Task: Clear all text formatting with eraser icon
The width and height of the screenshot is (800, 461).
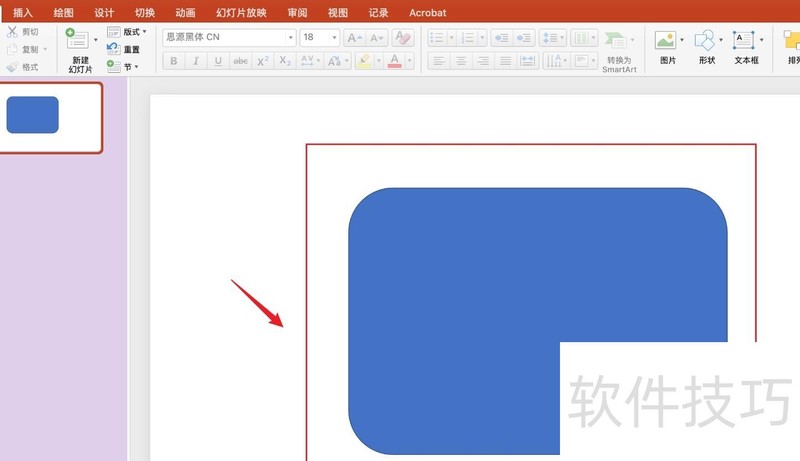Action: 403,38
